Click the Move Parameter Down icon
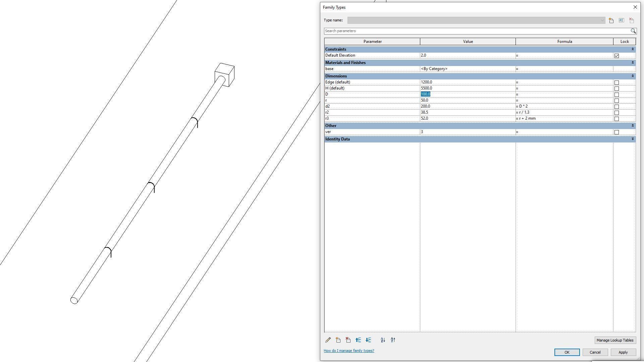Screen dimensions: 644x362 (x=368, y=340)
